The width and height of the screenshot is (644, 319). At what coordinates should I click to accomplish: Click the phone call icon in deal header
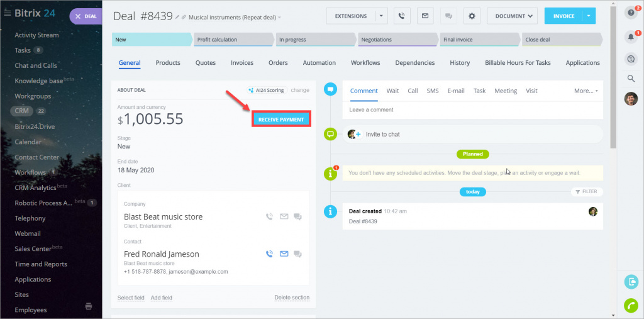coord(402,16)
